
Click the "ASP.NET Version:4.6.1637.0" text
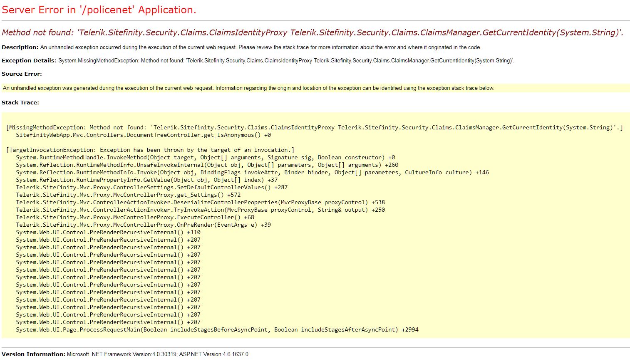[214, 354]
